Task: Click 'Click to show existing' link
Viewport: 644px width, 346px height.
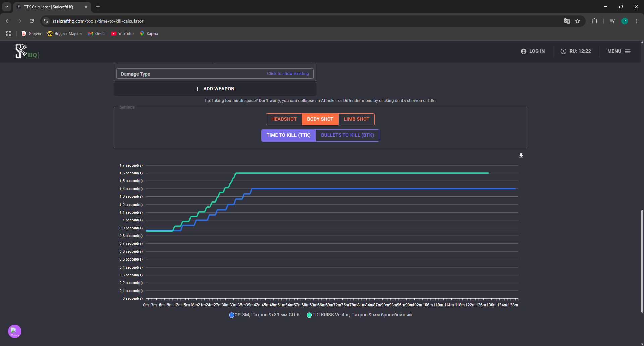Action: pos(288,74)
